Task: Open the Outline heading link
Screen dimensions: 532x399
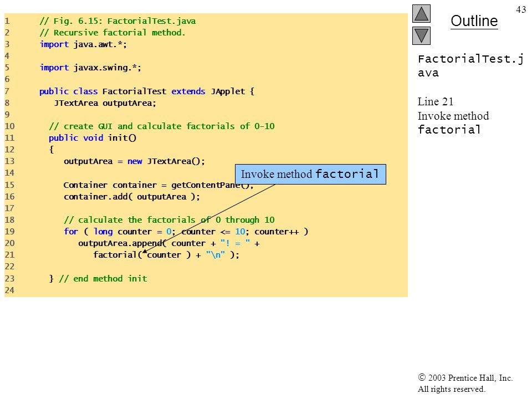Action: click(474, 21)
